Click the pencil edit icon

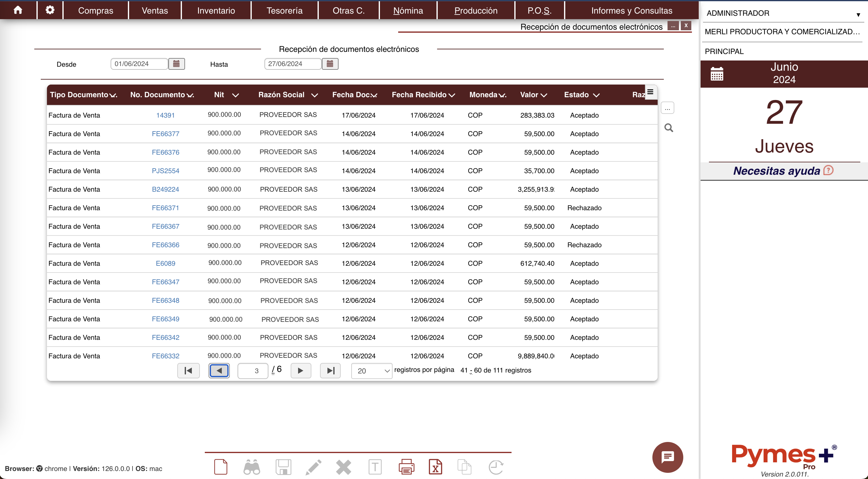coord(313,467)
